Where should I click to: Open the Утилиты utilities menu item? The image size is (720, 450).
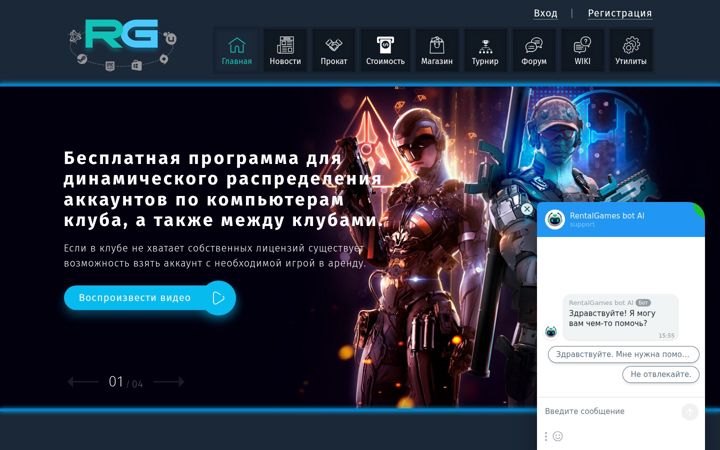(x=631, y=51)
